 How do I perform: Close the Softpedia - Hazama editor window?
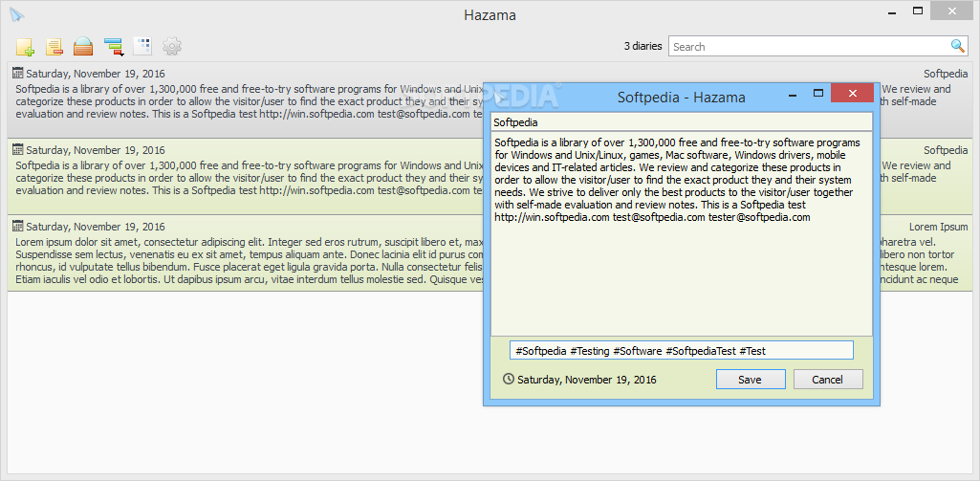(852, 94)
